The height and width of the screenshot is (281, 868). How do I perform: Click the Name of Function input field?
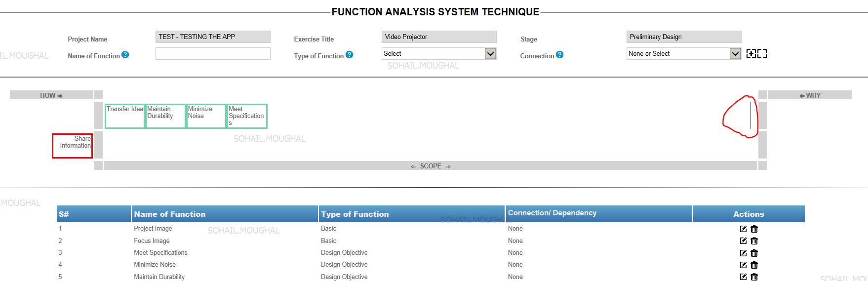tap(213, 54)
